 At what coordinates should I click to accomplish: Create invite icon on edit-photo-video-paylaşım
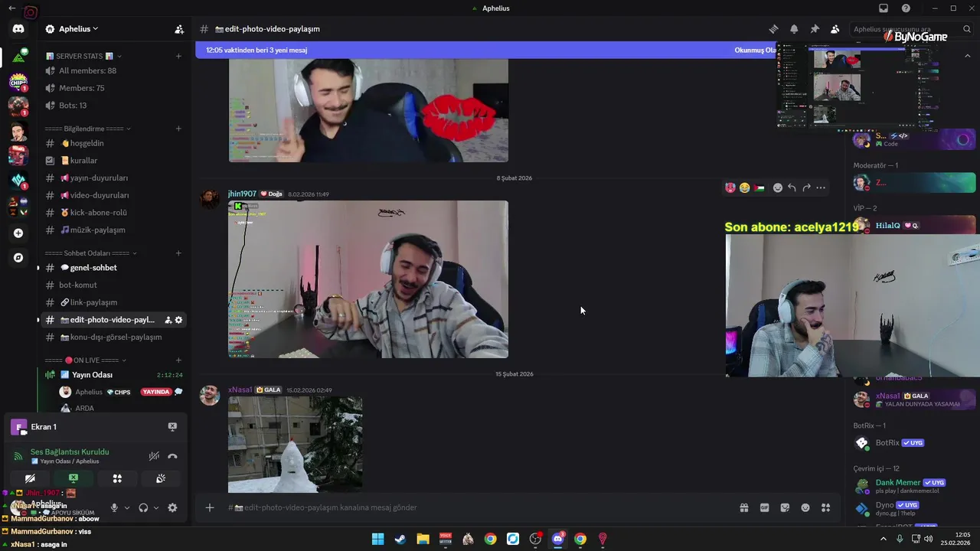click(168, 320)
